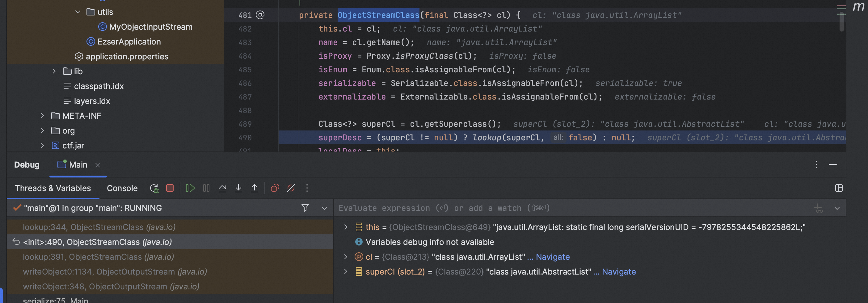
Task: Click the Step Out icon
Action: [x=255, y=188]
